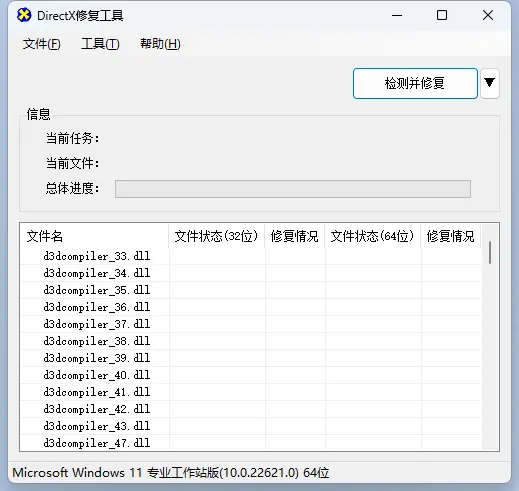Click the 文件状态(32位) column header
The width and height of the screenshot is (519, 491).
(x=217, y=236)
